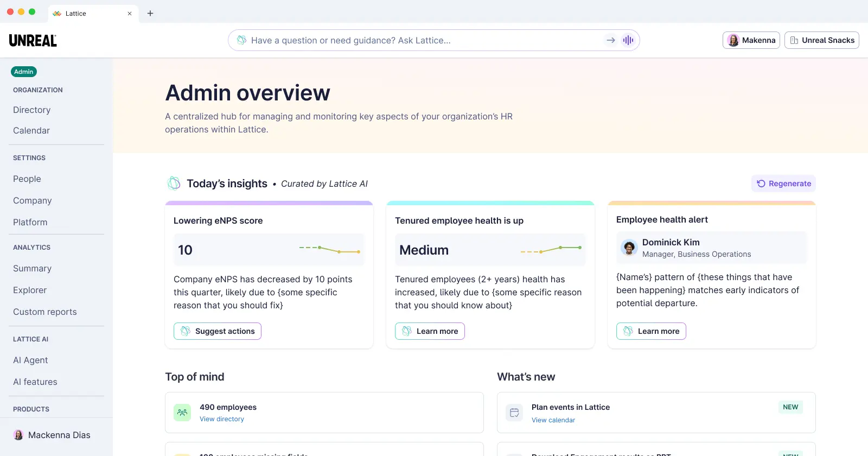Click the ANALYTICS section label
Image resolution: width=868 pixels, height=456 pixels.
31,248
